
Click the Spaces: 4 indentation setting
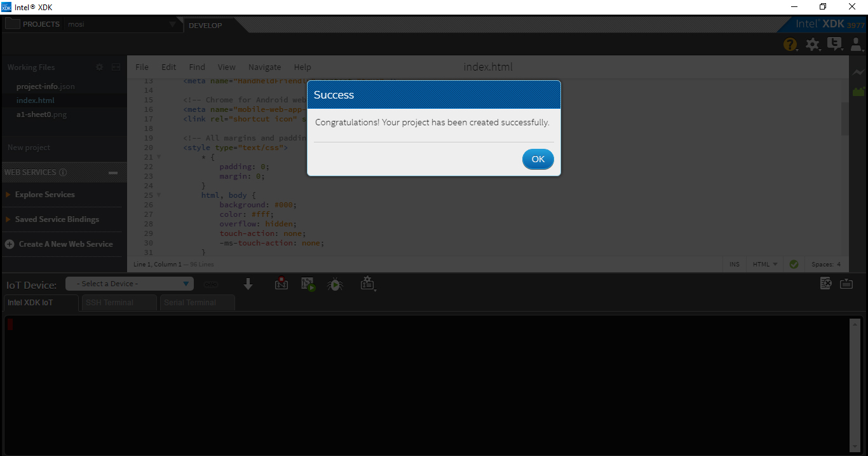click(826, 264)
